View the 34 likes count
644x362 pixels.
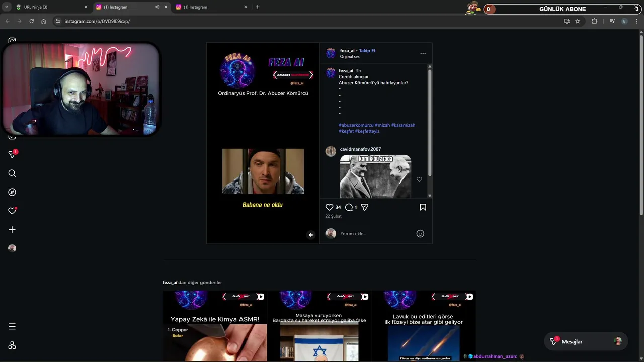338,207
